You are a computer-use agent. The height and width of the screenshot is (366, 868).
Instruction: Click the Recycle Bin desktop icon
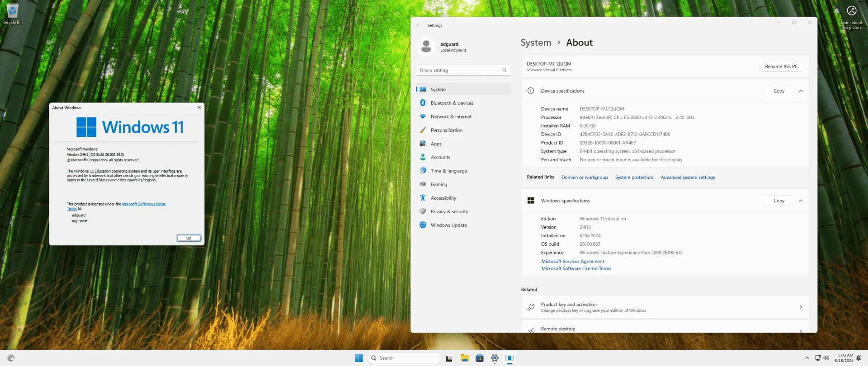pos(13,14)
